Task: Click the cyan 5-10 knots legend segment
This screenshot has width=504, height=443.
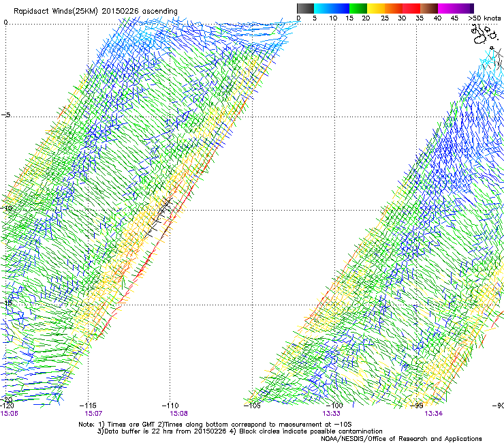Action: (323, 8)
